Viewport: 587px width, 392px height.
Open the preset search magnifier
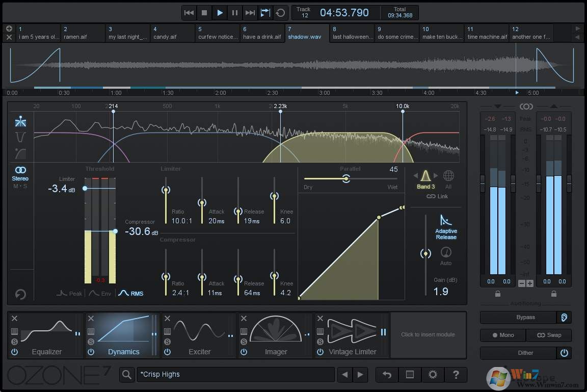click(126, 374)
